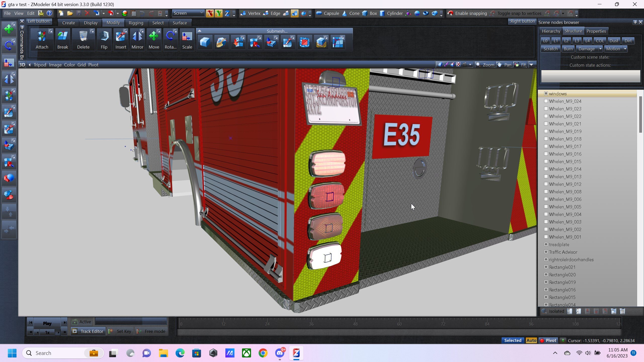Open the Motion dropdown arrow
The width and height of the screenshot is (644, 362).
click(x=625, y=49)
